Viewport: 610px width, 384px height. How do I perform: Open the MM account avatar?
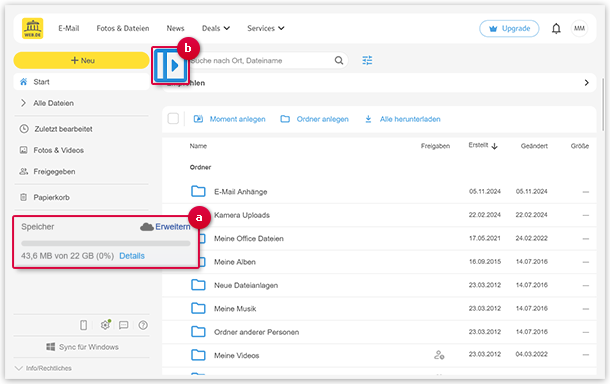pos(579,28)
